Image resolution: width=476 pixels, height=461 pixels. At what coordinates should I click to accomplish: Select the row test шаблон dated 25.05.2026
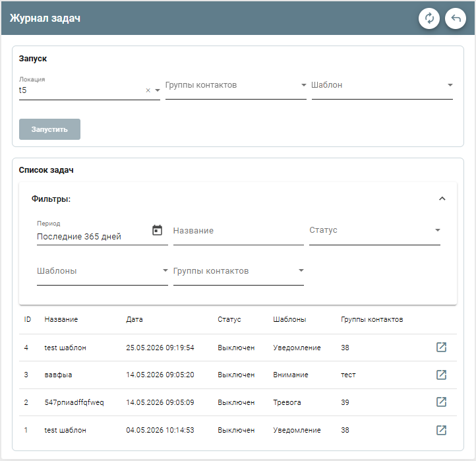pos(238,348)
